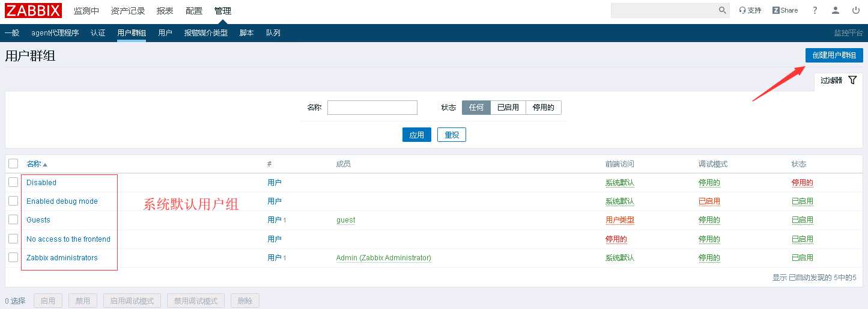Click 停用的 frontend access in No access row
The height and width of the screenshot is (309, 868).
pos(616,239)
